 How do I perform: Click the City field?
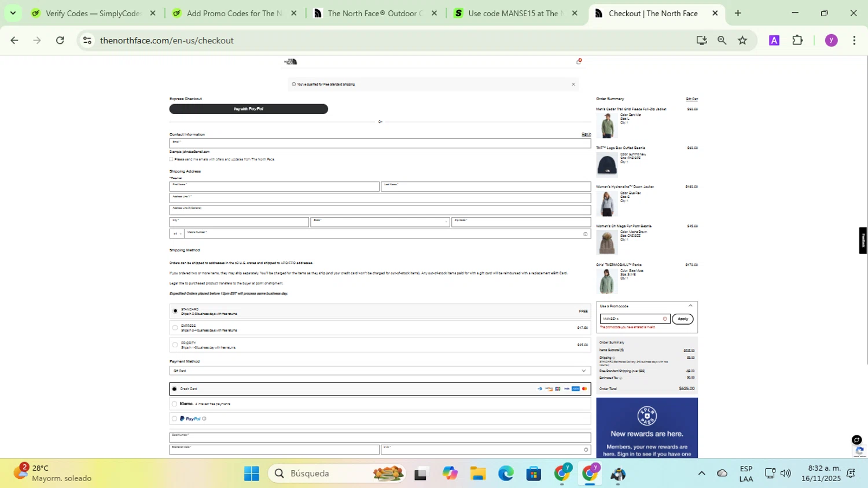point(239,222)
